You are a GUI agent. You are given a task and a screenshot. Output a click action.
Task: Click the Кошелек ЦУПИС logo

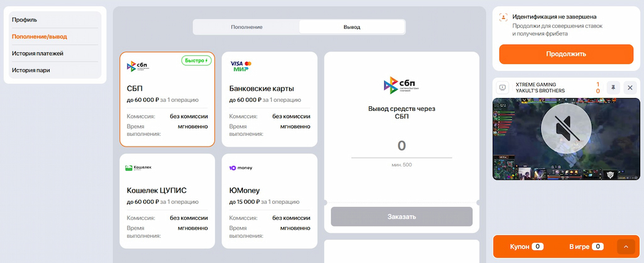138,167
